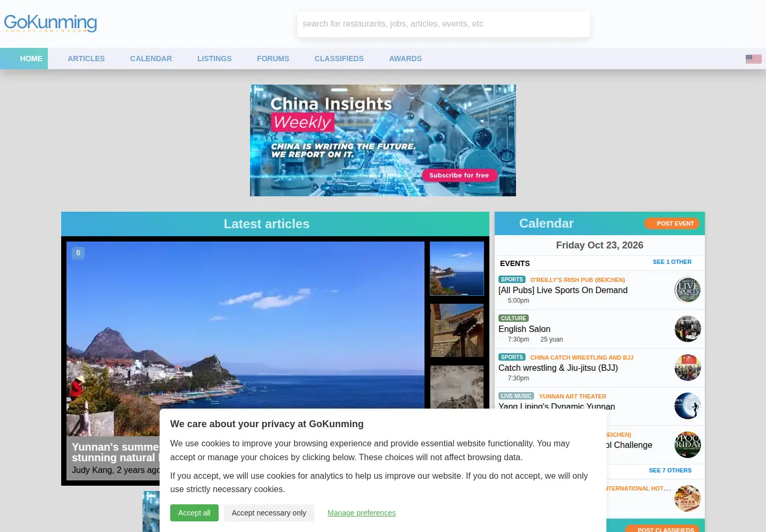Open the Live Sports event round thumbnail
This screenshot has height=532, width=766.
687,290
